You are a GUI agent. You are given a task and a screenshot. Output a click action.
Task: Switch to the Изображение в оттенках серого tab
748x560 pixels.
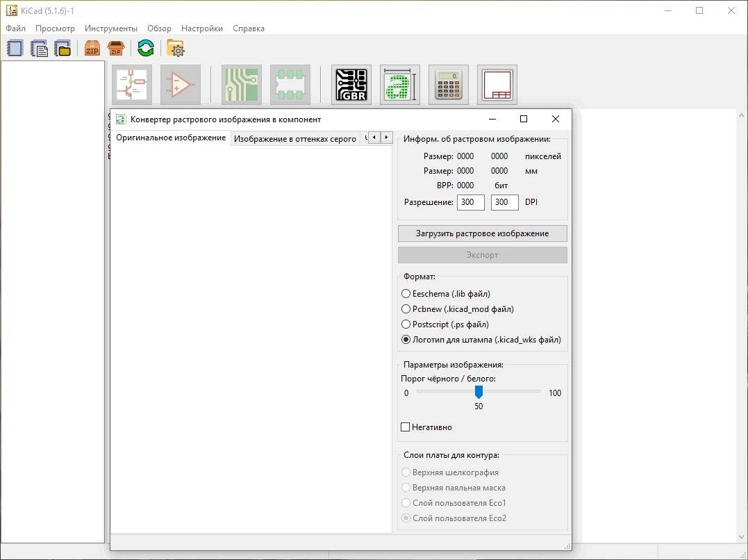click(x=294, y=139)
